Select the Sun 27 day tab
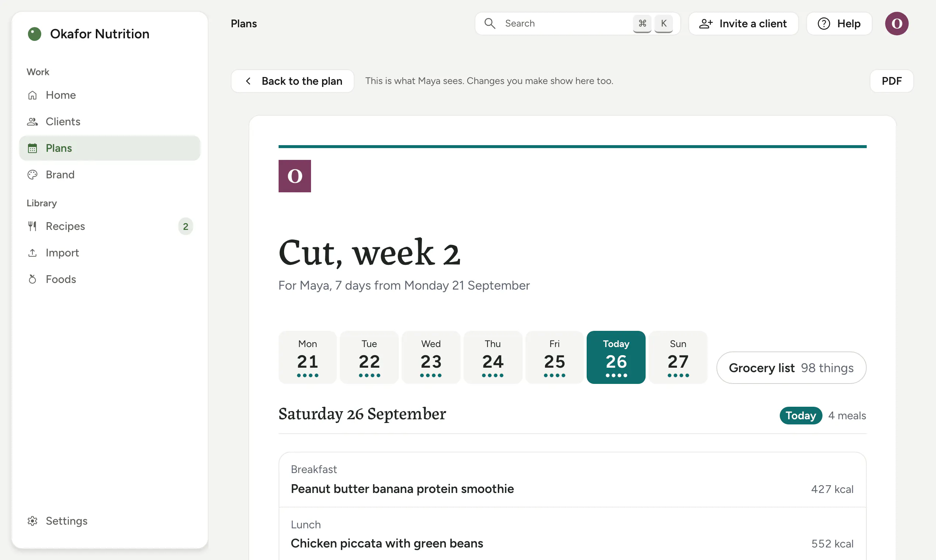This screenshot has height=560, width=936. pyautogui.click(x=678, y=357)
